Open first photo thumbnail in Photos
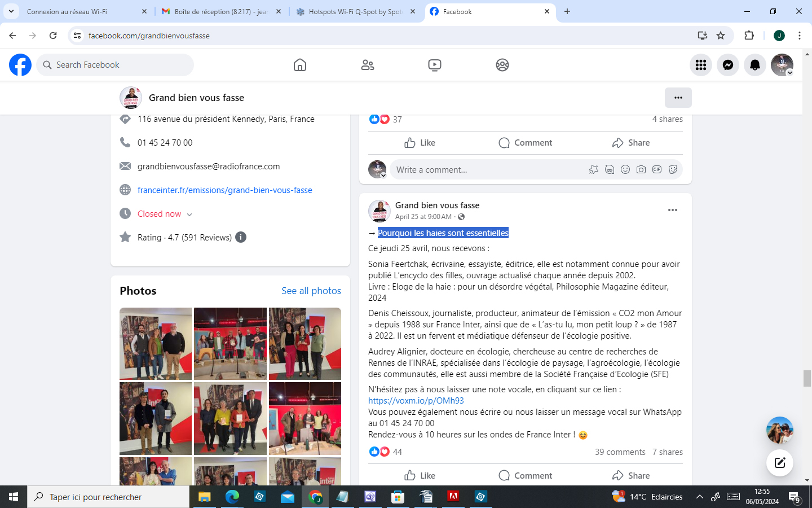Viewport: 812px width, 508px height. [x=156, y=344]
